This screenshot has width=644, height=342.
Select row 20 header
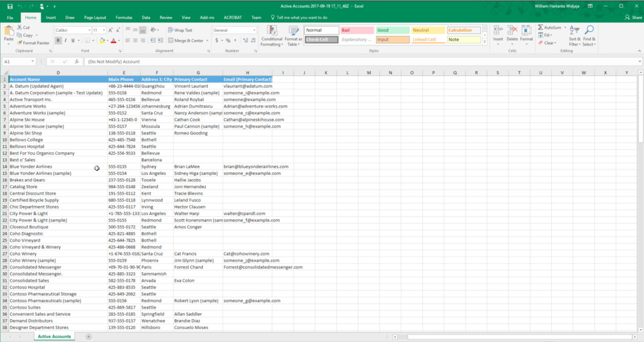(x=4, y=207)
